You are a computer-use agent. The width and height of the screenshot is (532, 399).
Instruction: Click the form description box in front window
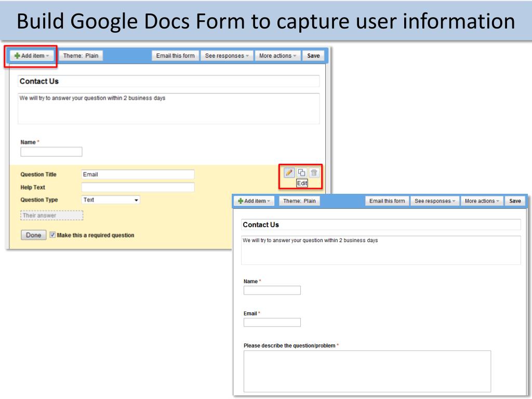coord(381,250)
